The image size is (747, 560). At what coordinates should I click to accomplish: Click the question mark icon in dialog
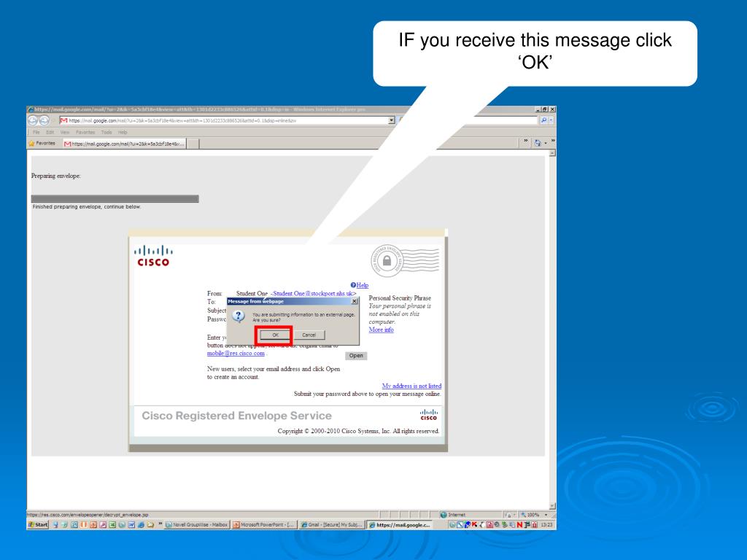click(x=238, y=316)
